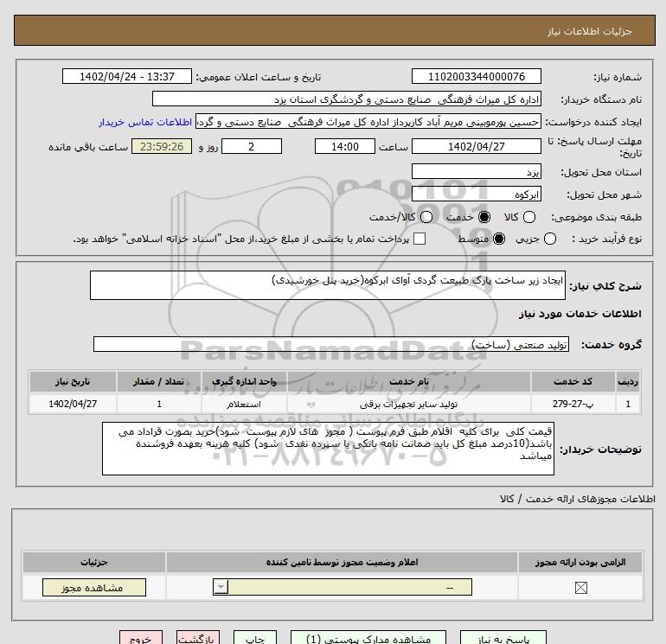Click the کد خدمت column header
The height and width of the screenshot is (644, 666).
click(x=573, y=381)
